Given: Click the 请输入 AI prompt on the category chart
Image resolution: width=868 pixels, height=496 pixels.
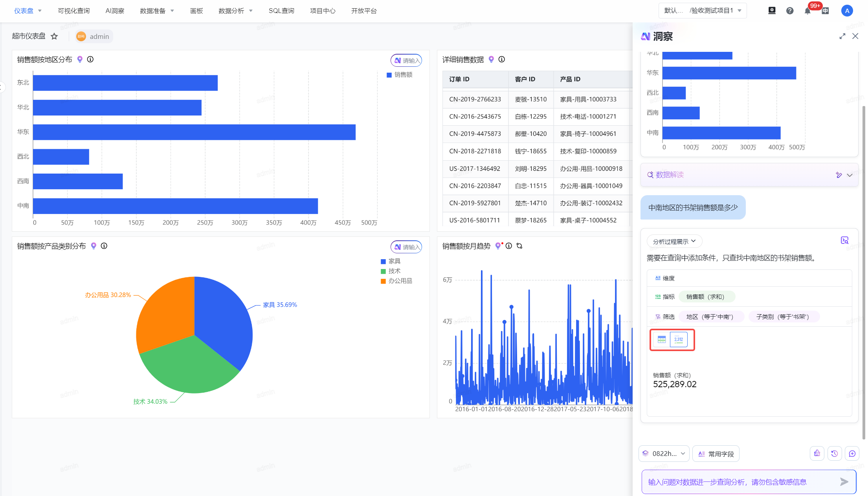Looking at the screenshot, I should pos(406,247).
